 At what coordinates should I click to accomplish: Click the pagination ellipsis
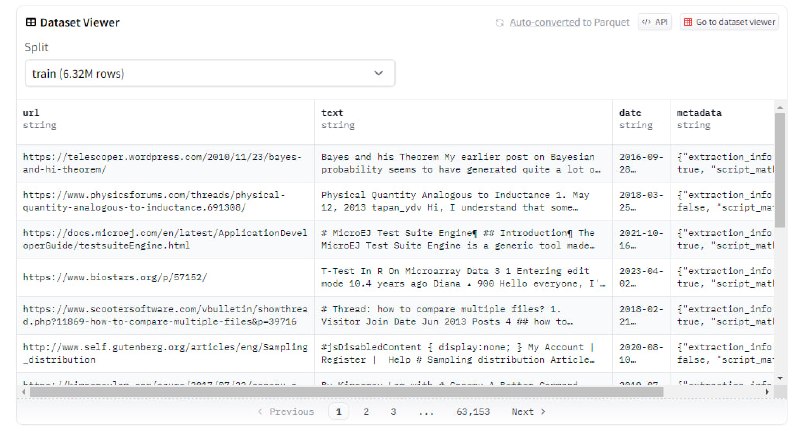(x=426, y=413)
